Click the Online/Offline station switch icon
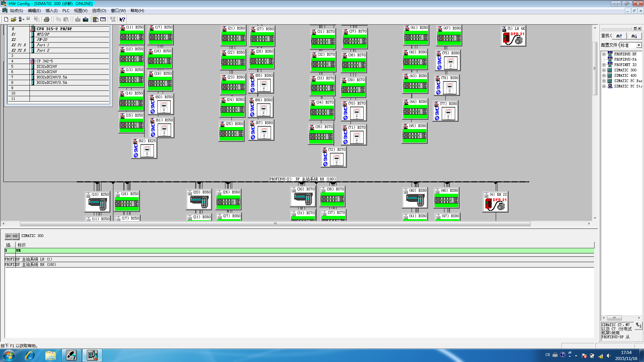644x362 pixels. 21,19
